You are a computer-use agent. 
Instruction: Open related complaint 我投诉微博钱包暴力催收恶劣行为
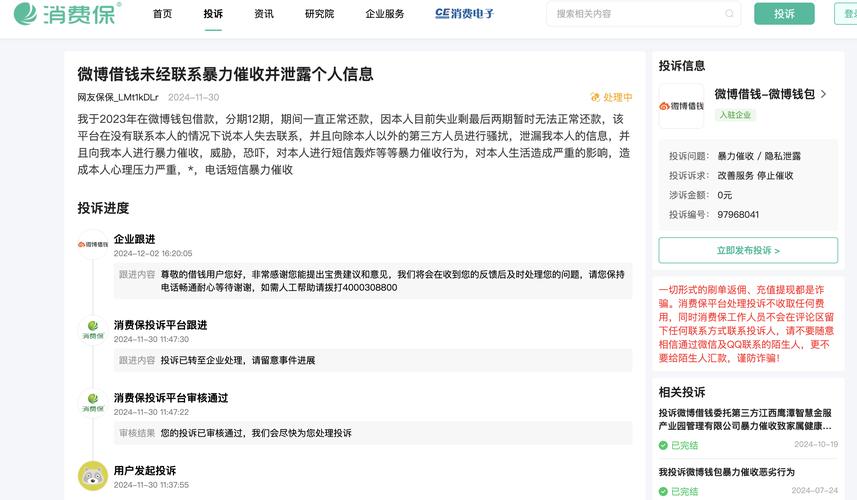(x=726, y=472)
